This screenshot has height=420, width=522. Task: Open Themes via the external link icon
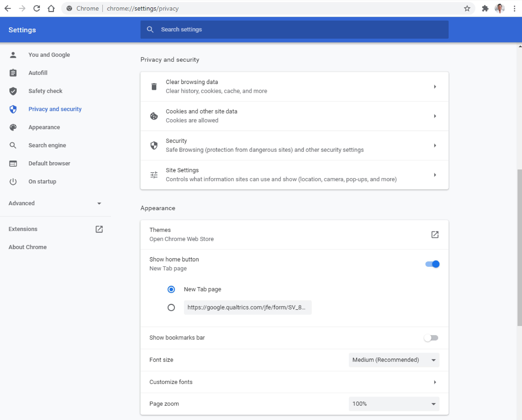point(435,234)
